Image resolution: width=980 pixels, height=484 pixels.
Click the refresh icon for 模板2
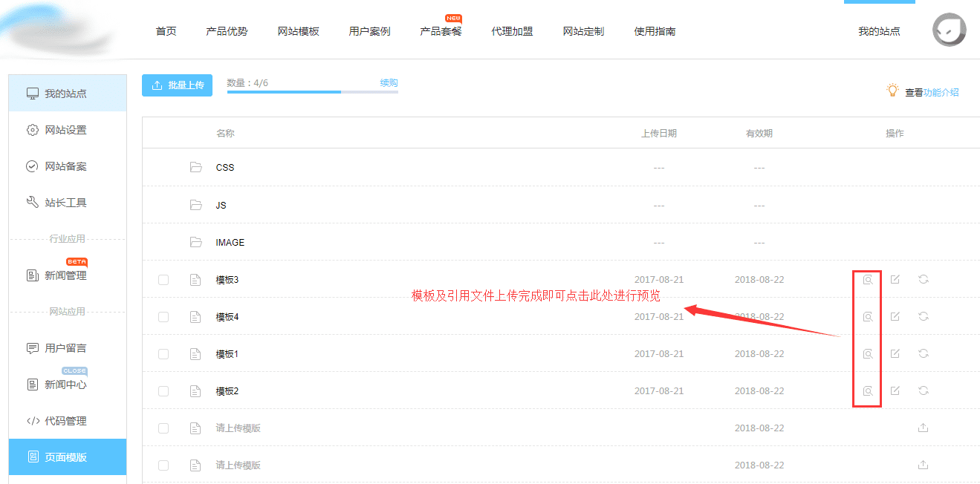point(924,390)
